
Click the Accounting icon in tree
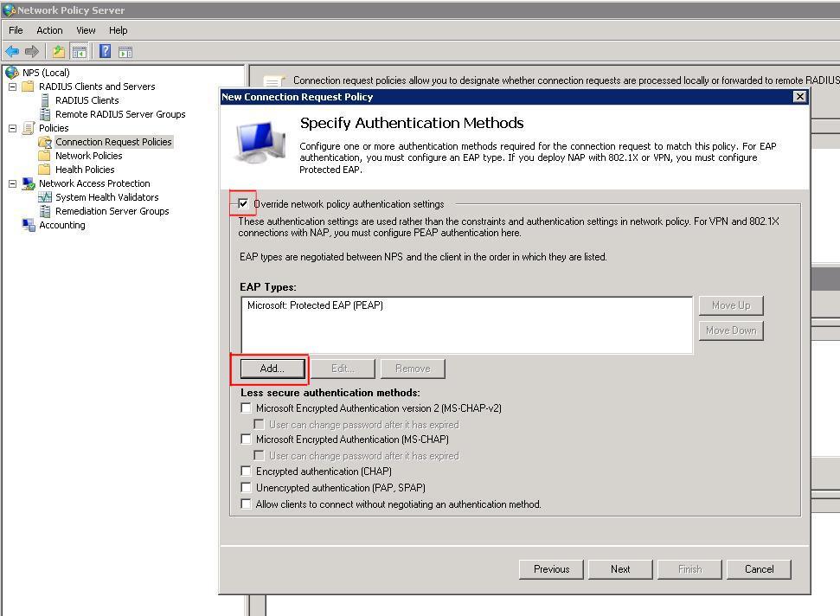pyautogui.click(x=29, y=225)
